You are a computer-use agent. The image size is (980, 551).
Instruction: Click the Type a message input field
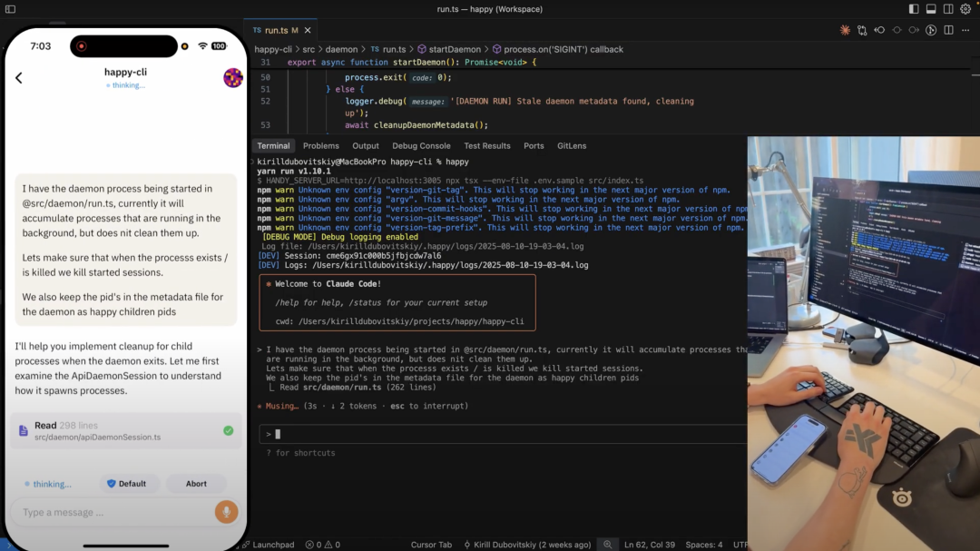pos(109,511)
